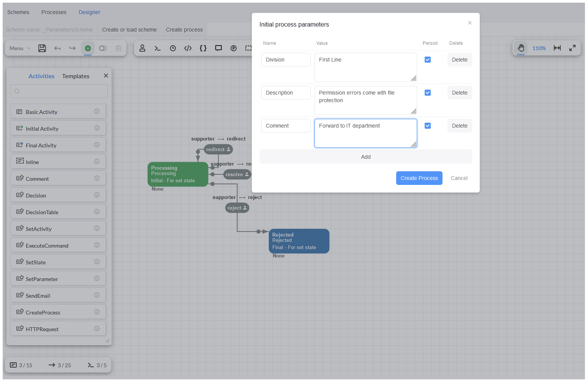Click the Division name field

coord(286,60)
